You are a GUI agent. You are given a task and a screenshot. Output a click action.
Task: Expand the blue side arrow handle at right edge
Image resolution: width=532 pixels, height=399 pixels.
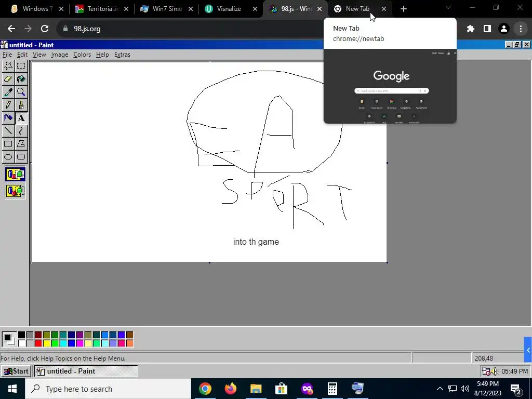[x=528, y=350]
